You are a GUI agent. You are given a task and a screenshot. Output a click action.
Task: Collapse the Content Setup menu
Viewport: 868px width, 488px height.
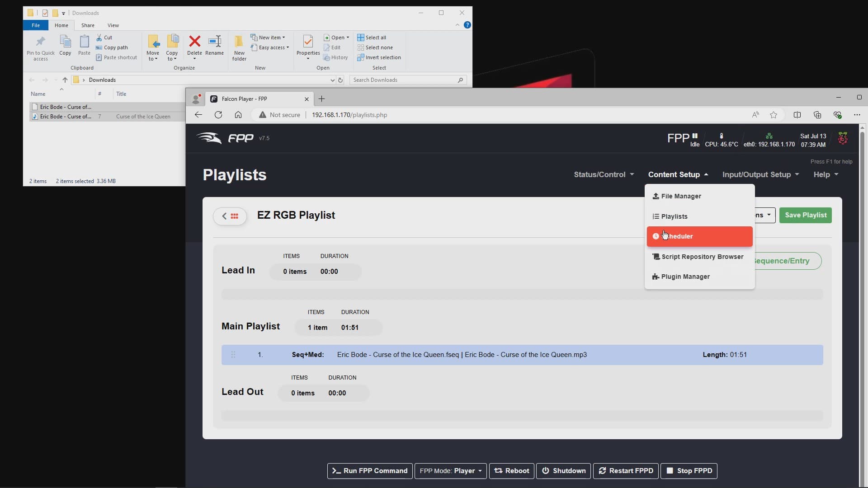click(x=678, y=174)
